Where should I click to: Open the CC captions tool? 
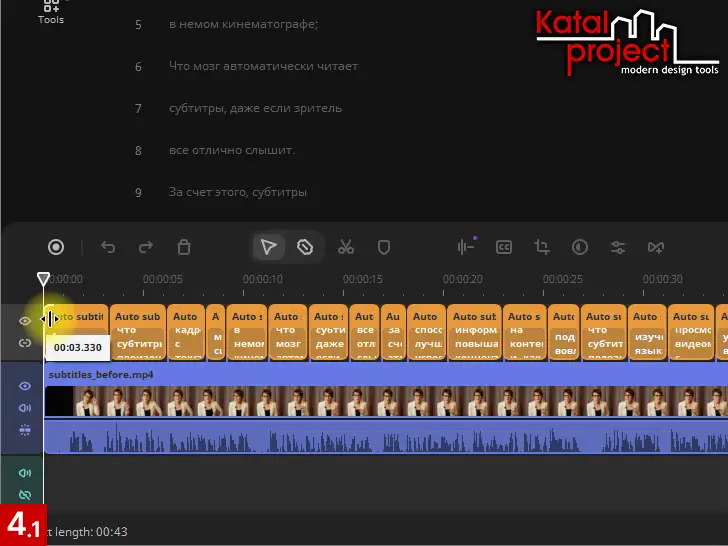504,247
